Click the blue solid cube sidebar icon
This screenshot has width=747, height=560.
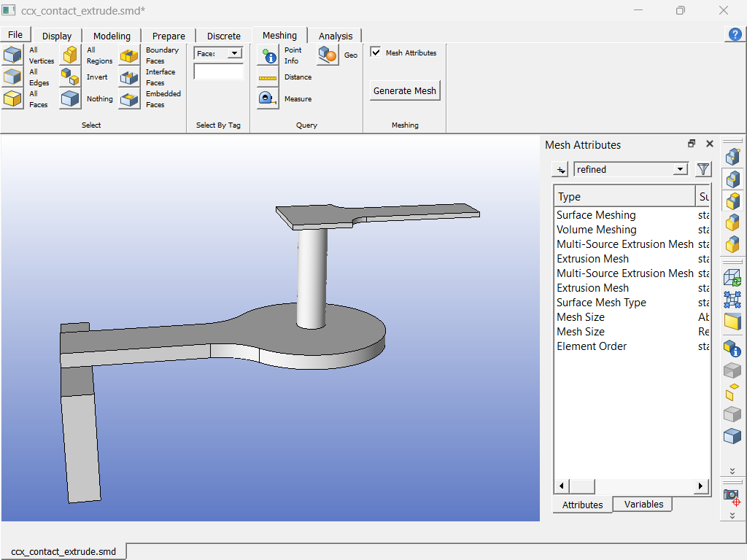coord(732,436)
